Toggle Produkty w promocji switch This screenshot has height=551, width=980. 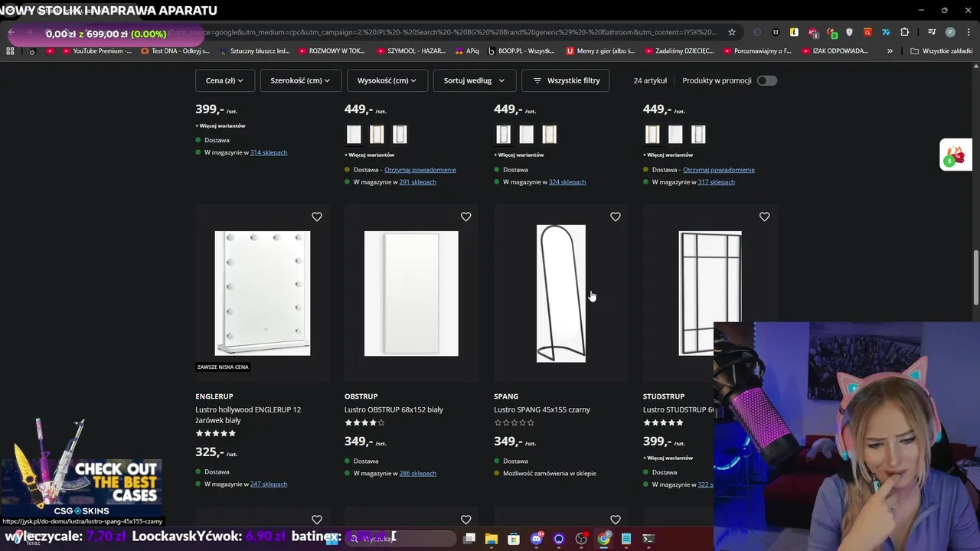[766, 80]
